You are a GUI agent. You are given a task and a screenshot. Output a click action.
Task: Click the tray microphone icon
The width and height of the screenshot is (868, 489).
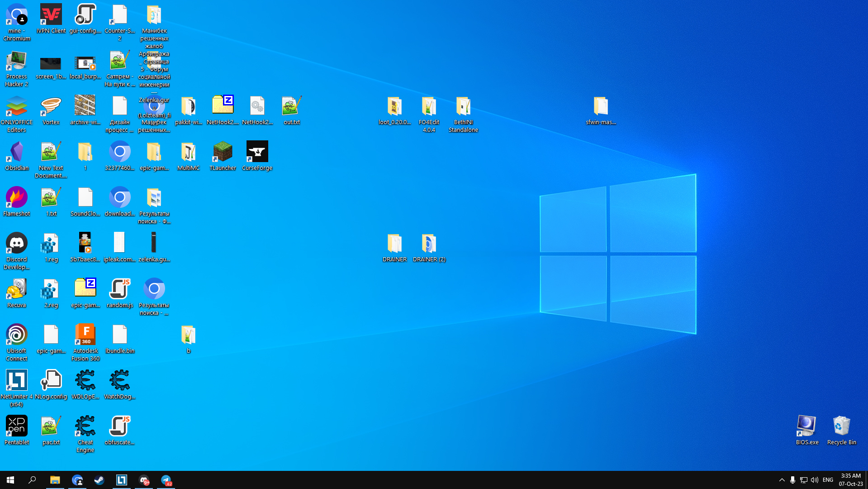[792, 480]
